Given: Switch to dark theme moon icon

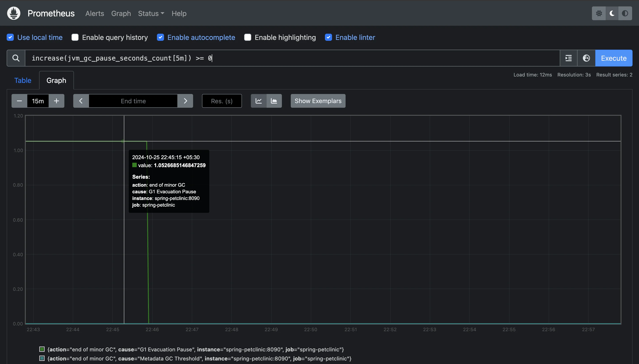Looking at the screenshot, I should pyautogui.click(x=612, y=13).
